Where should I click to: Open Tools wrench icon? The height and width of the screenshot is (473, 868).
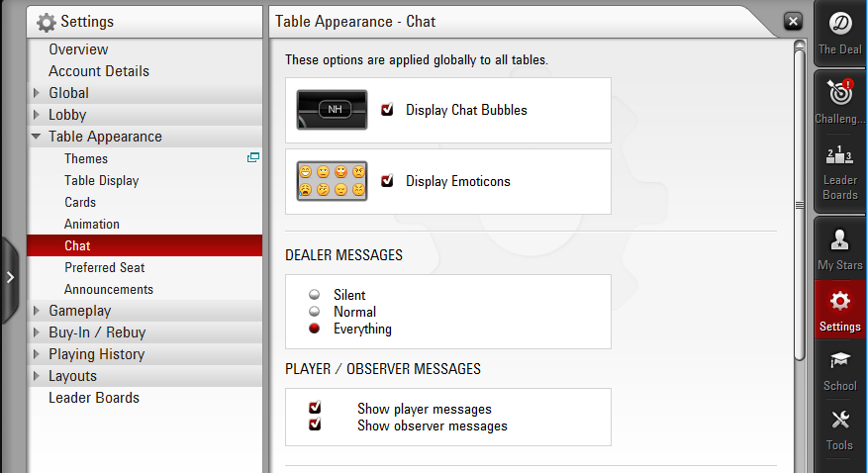(839, 421)
